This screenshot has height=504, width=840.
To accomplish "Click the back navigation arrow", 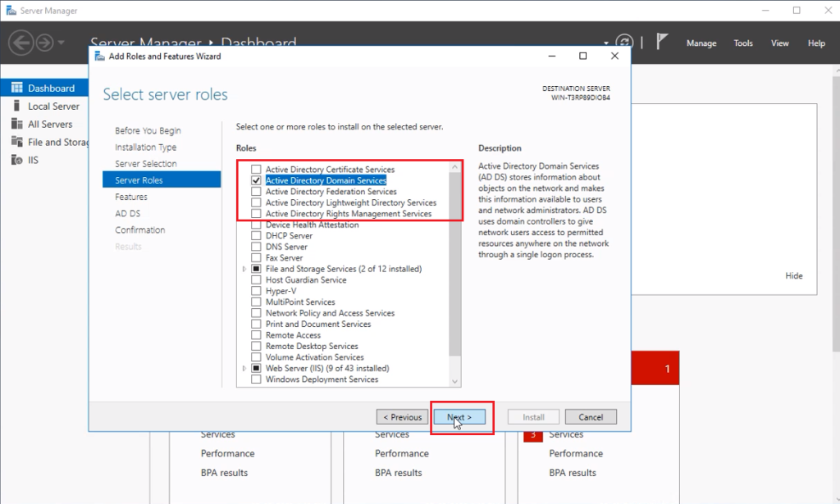I will point(22,43).
